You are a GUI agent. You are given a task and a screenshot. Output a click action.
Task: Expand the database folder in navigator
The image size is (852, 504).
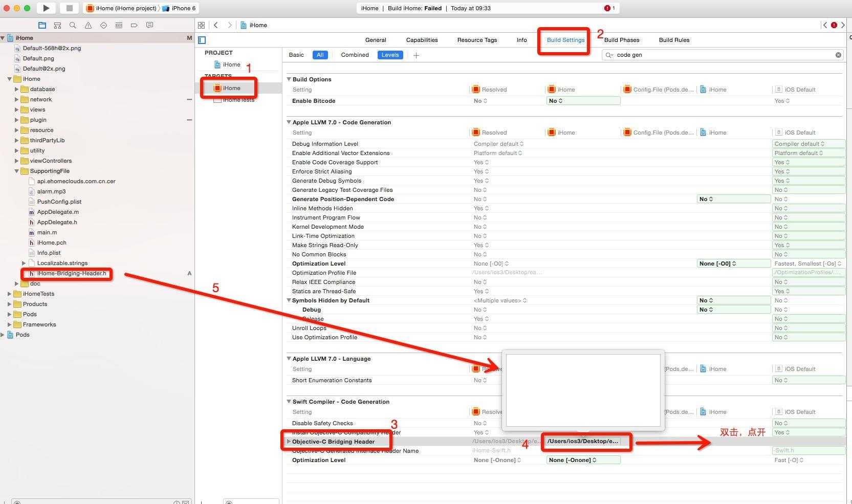tap(16, 89)
